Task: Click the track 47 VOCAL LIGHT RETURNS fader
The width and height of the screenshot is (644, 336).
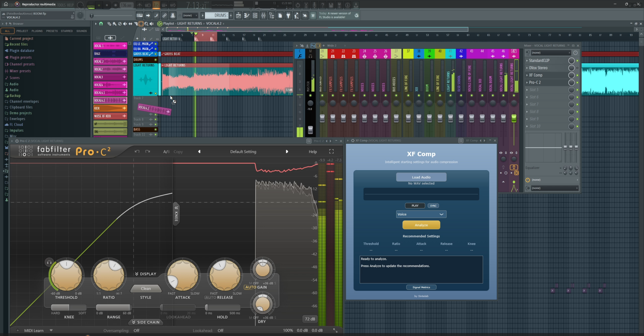Action: [x=514, y=118]
